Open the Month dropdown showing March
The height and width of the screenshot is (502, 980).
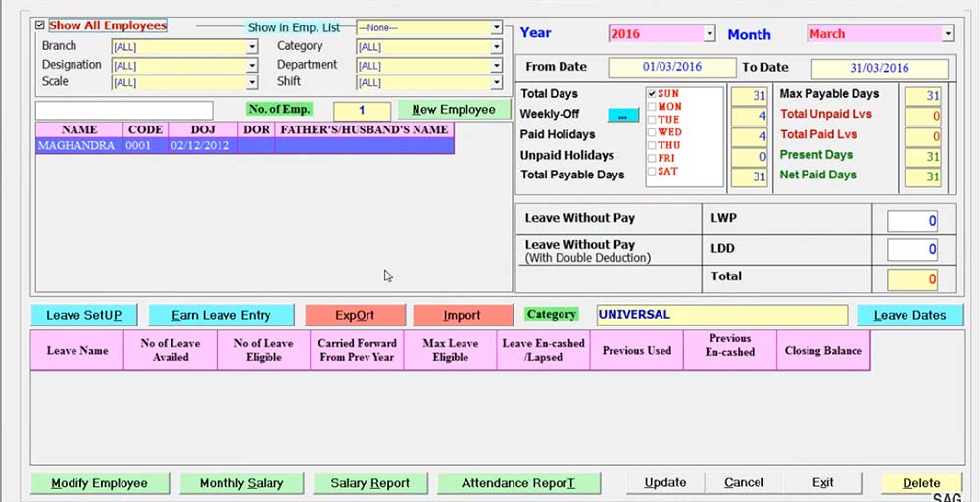coord(948,33)
